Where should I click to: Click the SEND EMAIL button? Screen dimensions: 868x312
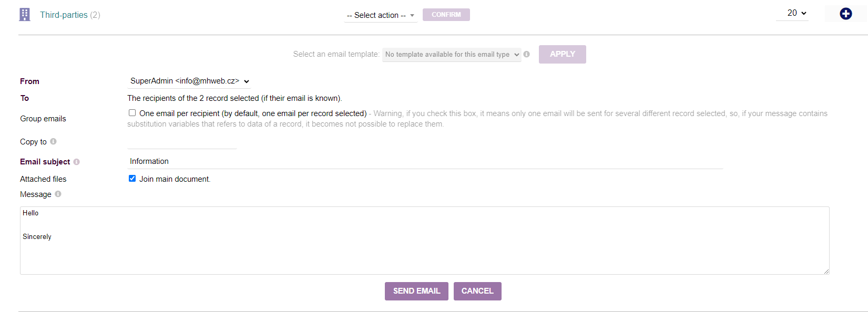click(416, 291)
